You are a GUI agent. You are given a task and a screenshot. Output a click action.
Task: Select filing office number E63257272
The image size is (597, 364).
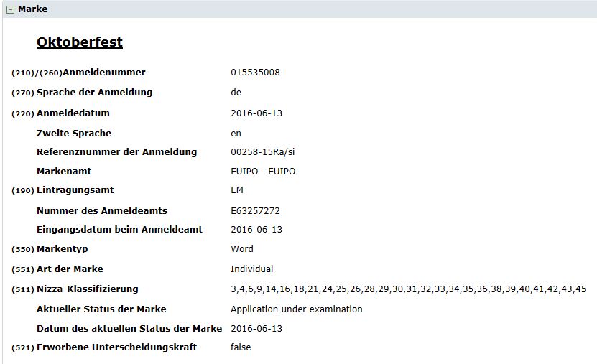255,210
